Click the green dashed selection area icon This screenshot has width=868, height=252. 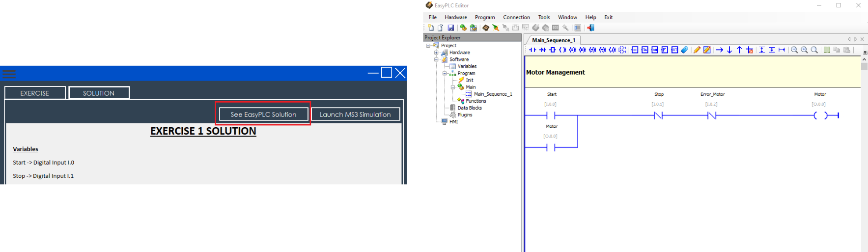coord(827,50)
